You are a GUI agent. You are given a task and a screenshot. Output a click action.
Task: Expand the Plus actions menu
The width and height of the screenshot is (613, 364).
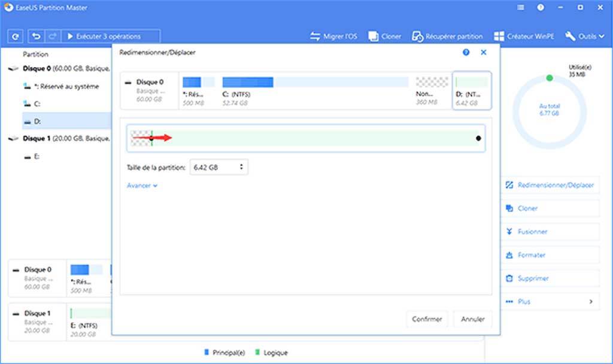(x=550, y=302)
